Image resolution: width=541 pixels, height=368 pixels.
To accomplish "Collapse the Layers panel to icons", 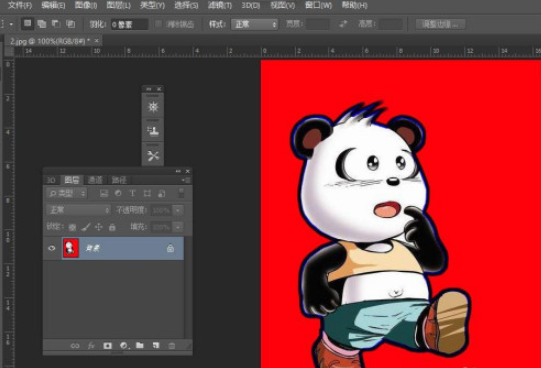I will [178, 171].
